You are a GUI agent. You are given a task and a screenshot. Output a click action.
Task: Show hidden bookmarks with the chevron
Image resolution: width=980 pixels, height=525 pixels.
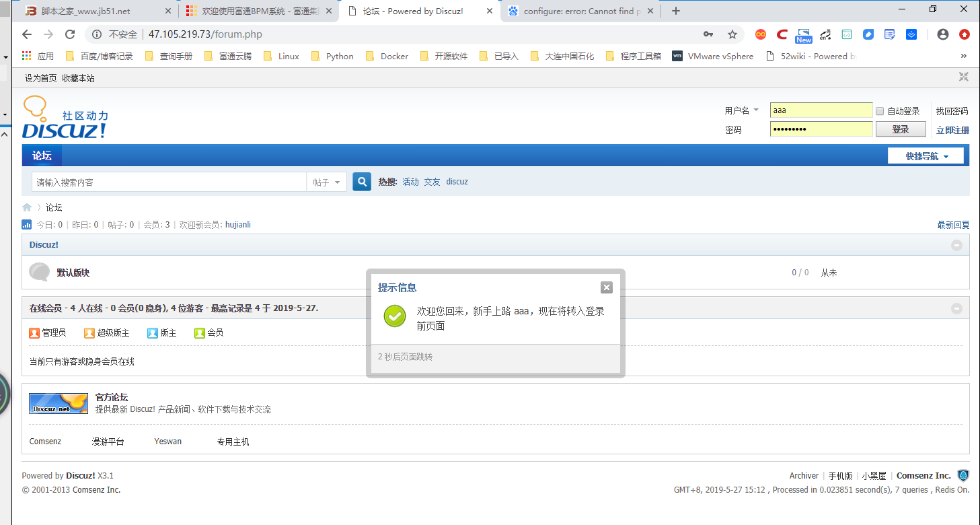pyautogui.click(x=964, y=56)
